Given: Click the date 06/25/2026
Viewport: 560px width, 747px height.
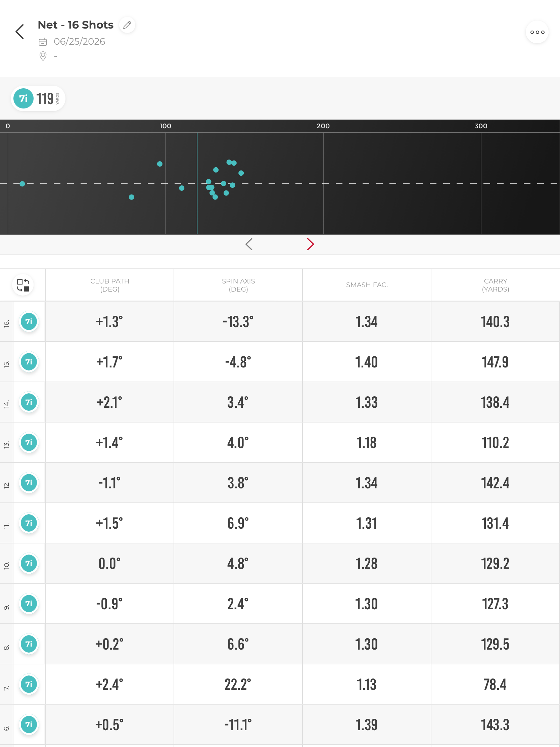Looking at the screenshot, I should tap(80, 42).
